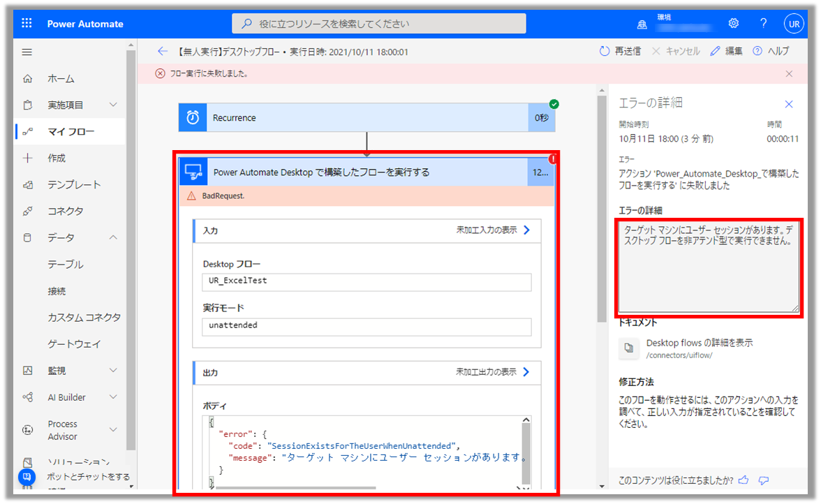Open ゲートウェイ under データ
Viewport: 821px width, 504px height.
74,344
